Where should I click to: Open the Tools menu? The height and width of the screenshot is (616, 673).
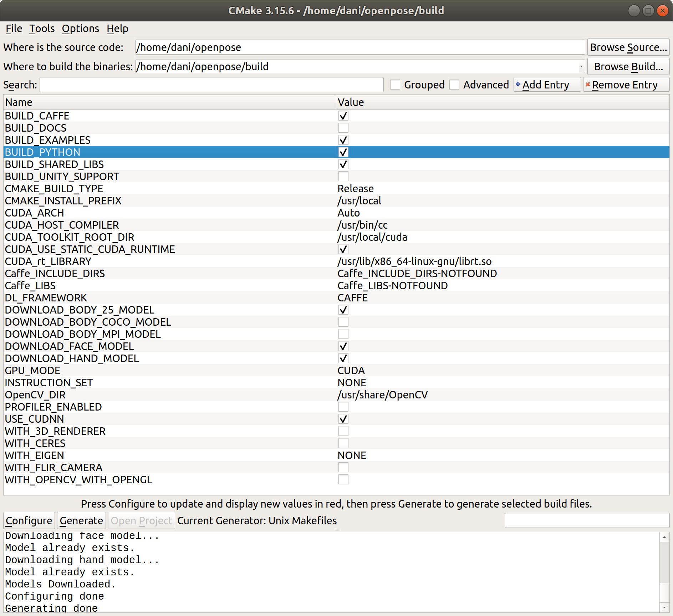tap(42, 29)
